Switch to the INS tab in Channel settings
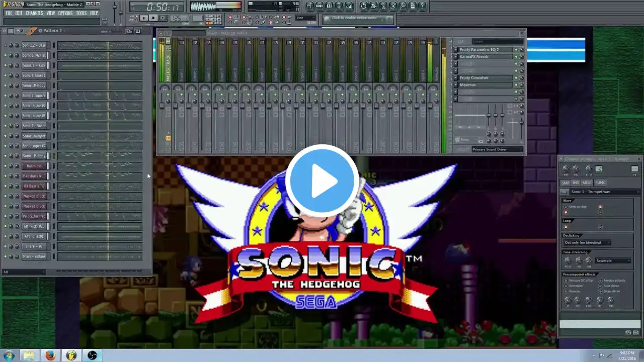The width and height of the screenshot is (644, 362). tap(576, 183)
